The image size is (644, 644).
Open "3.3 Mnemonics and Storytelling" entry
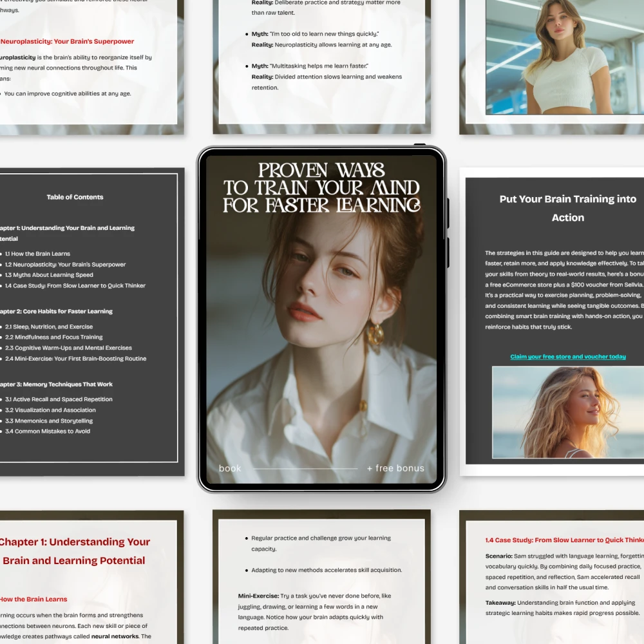click(49, 421)
